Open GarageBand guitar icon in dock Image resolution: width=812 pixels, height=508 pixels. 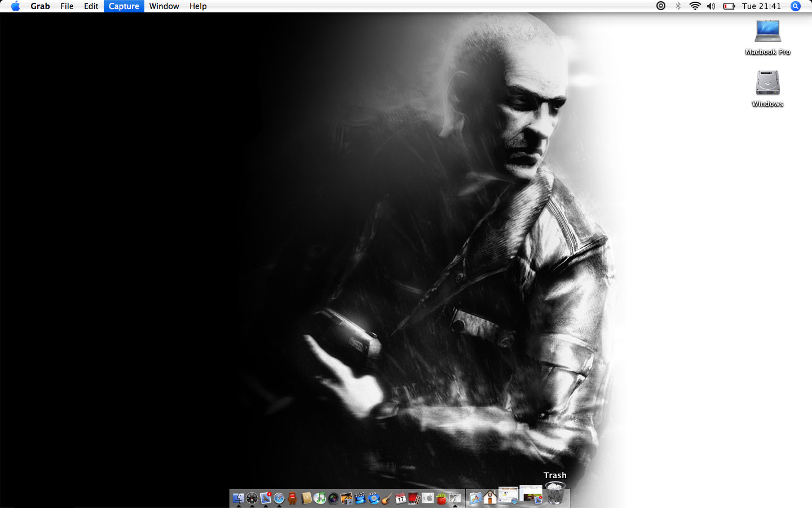[x=387, y=498]
